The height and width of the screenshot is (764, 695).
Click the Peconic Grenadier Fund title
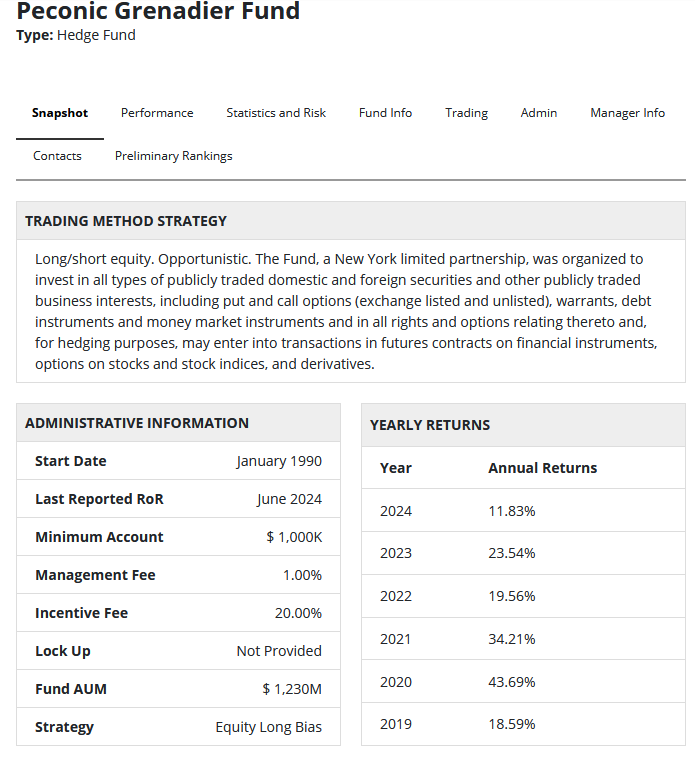[x=158, y=11]
